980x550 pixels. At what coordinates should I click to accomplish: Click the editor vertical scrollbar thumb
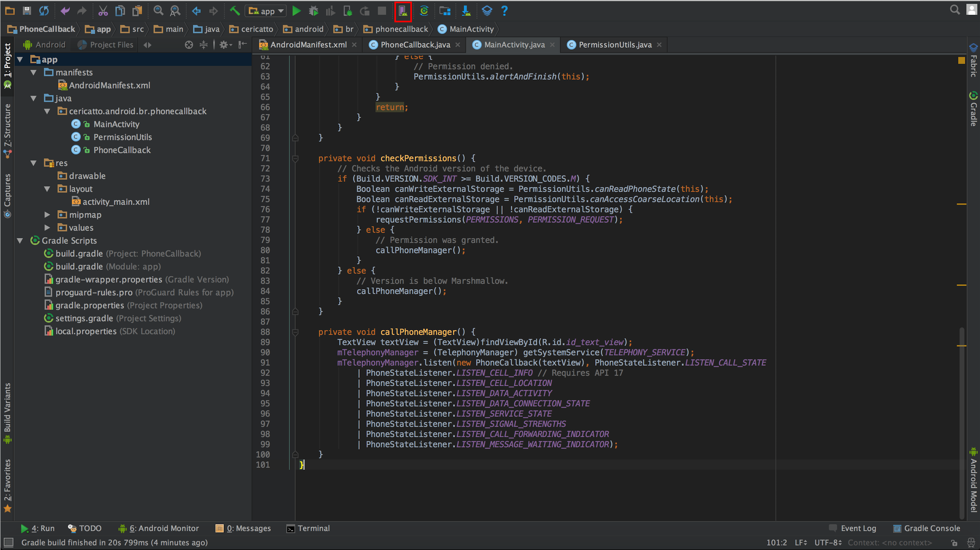coord(962,422)
